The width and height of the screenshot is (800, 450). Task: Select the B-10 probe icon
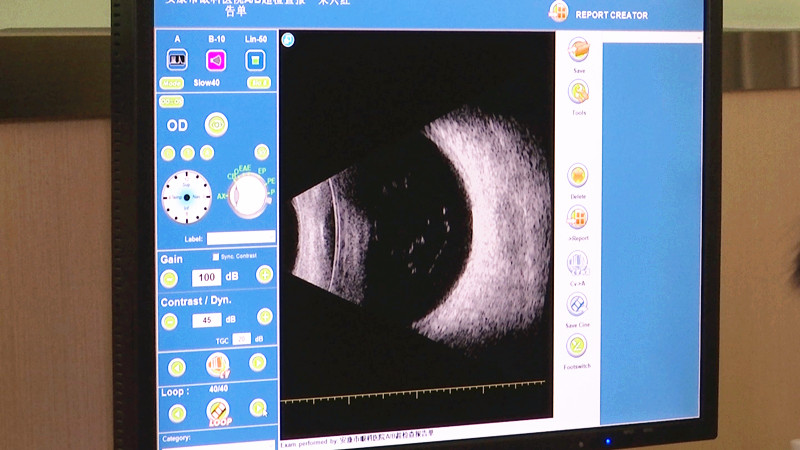point(216,60)
